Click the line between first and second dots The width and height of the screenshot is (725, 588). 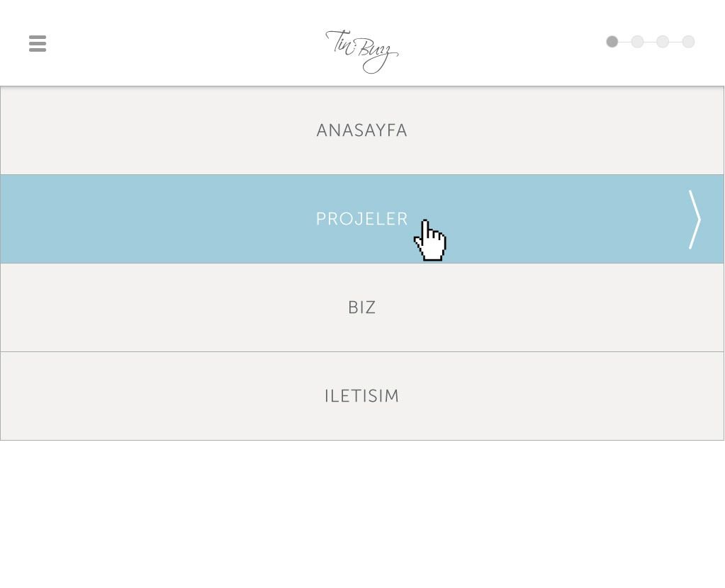pos(625,42)
